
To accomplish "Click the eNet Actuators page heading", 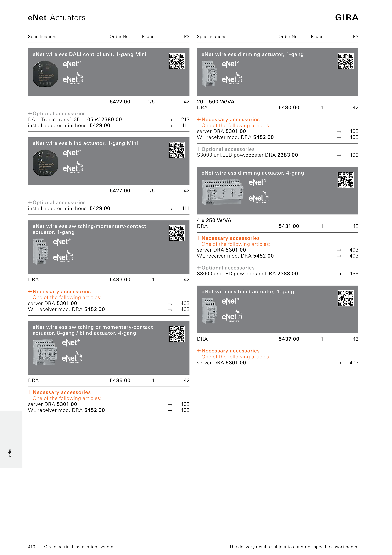I will tap(57, 18).
